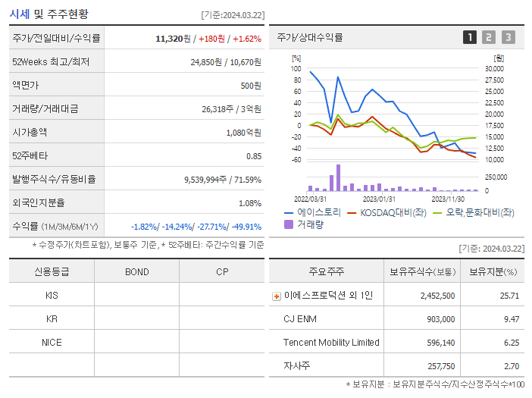Switch to chart tab 2

[x=489, y=37]
